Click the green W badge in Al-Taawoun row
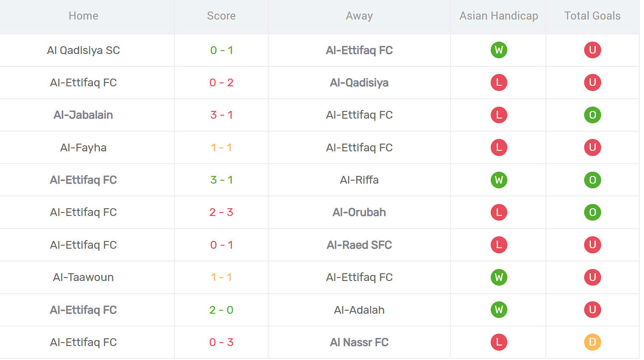 click(499, 277)
